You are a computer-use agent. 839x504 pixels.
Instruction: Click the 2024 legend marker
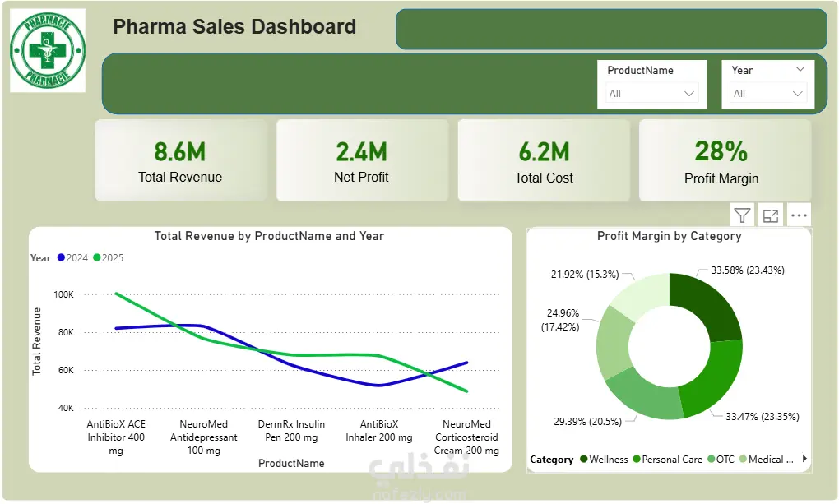click(x=61, y=257)
